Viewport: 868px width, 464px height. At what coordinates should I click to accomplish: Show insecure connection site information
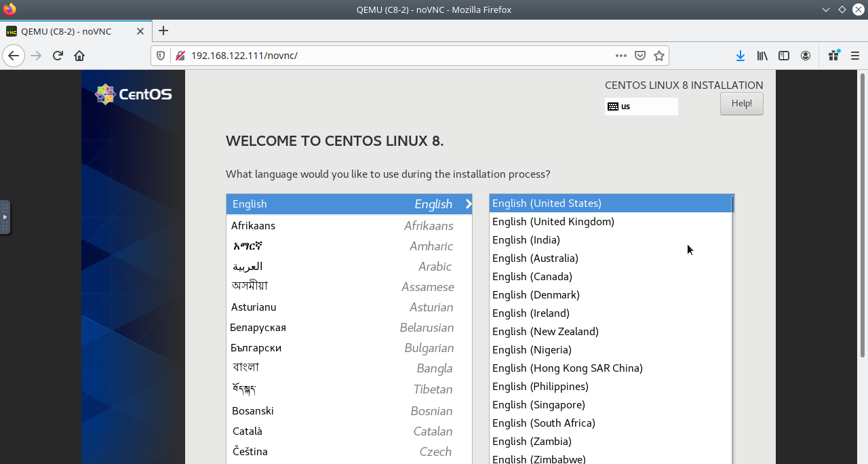pos(180,56)
